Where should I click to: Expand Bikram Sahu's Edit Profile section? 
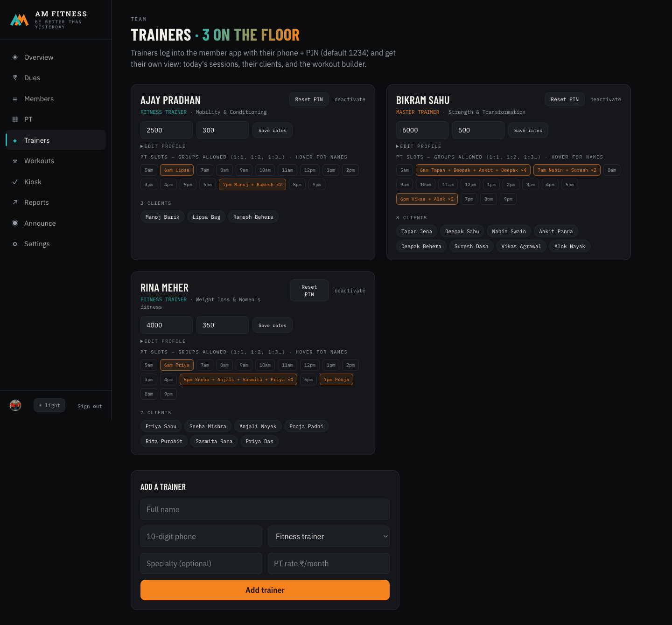tap(419, 146)
